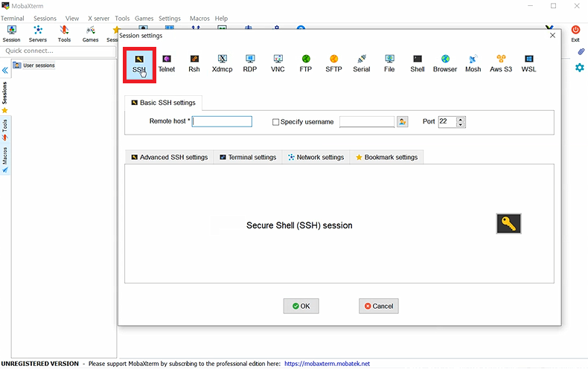Click the Sessions star icon in sidebar
Viewport: 588px width, 369px height.
pyautogui.click(x=4, y=111)
